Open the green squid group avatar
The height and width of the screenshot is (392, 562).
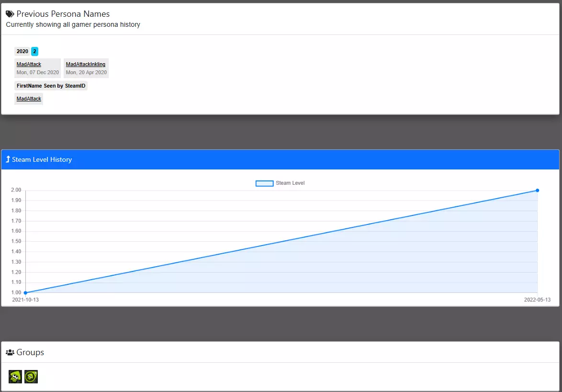pos(15,377)
